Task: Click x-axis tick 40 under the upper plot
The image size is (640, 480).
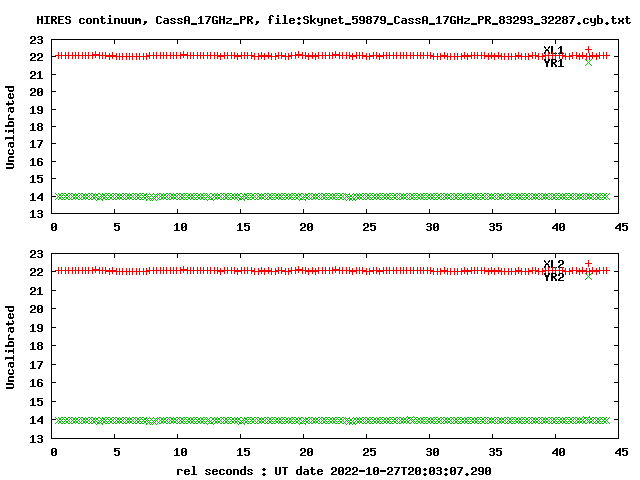Action: [558, 227]
